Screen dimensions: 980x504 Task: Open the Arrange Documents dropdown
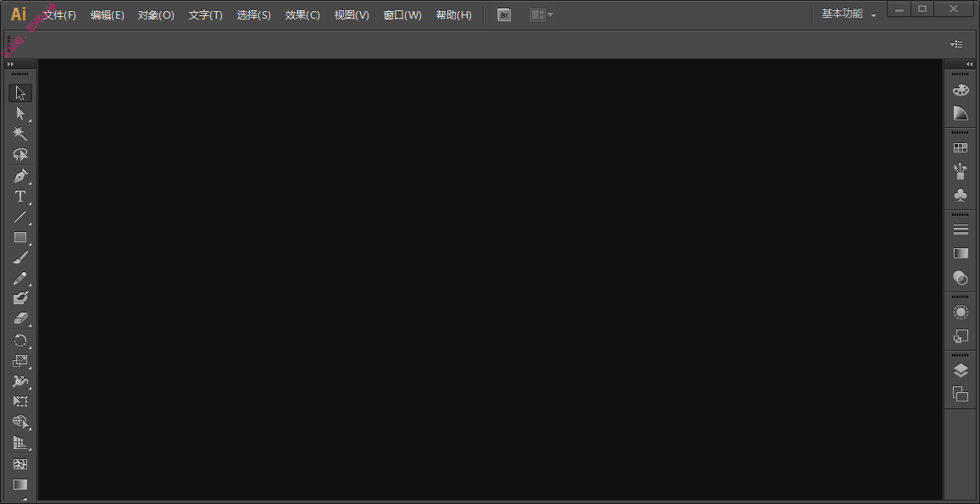541,15
